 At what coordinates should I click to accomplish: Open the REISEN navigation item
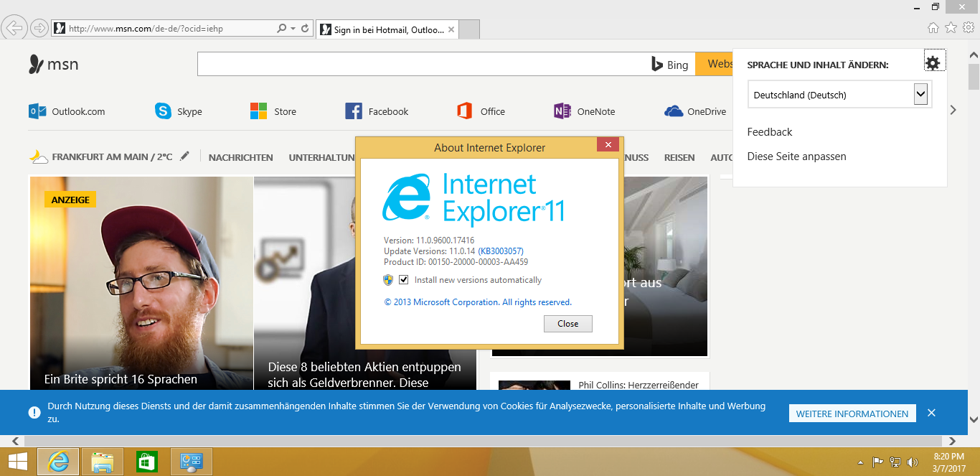[679, 157]
